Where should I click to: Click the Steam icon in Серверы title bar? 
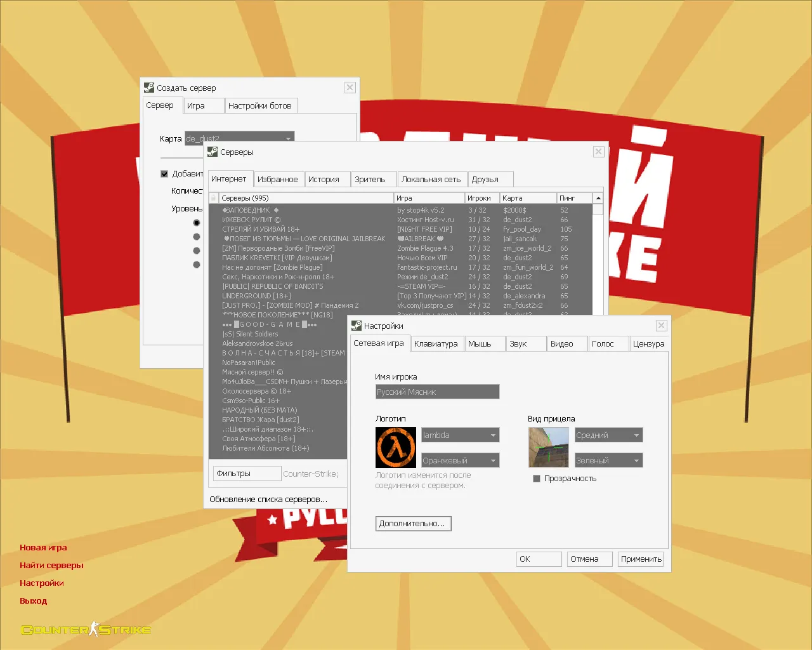pos(213,152)
